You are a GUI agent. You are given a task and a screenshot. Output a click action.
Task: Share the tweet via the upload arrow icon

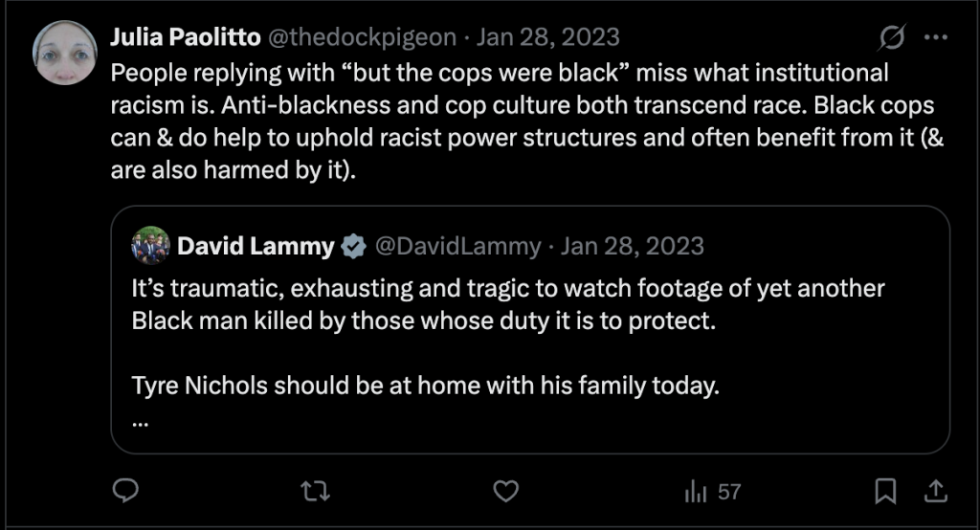click(933, 492)
